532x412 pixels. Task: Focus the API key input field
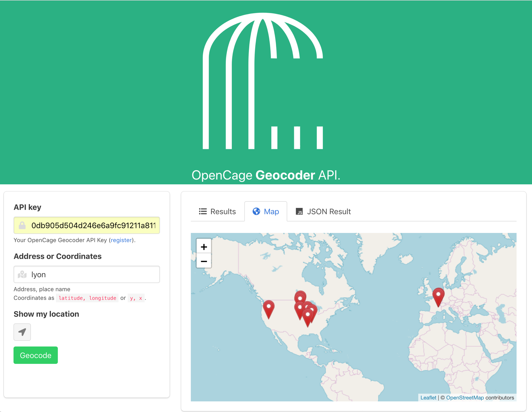[87, 225]
